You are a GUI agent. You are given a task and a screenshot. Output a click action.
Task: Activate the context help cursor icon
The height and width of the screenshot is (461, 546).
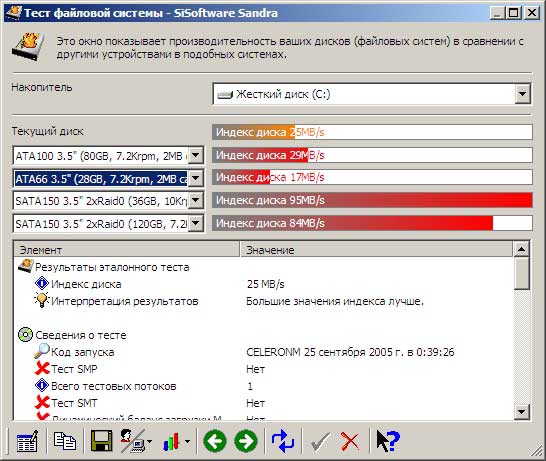click(x=388, y=441)
